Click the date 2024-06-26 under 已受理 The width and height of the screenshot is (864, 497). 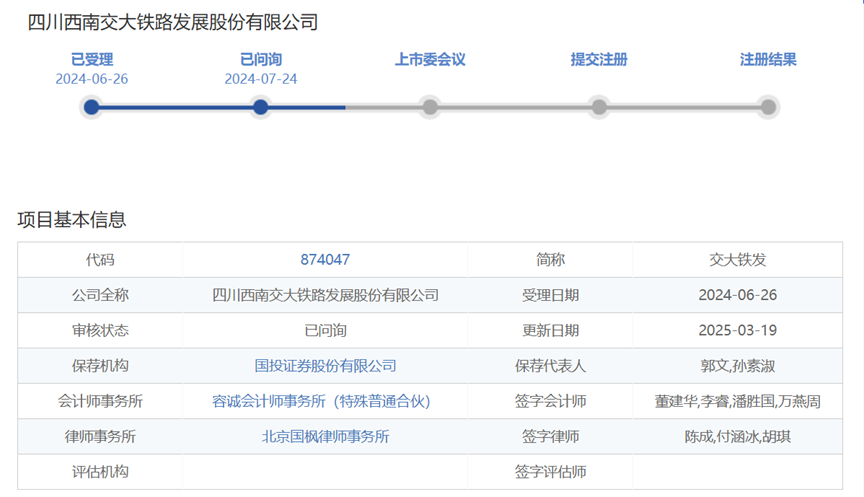[92, 79]
